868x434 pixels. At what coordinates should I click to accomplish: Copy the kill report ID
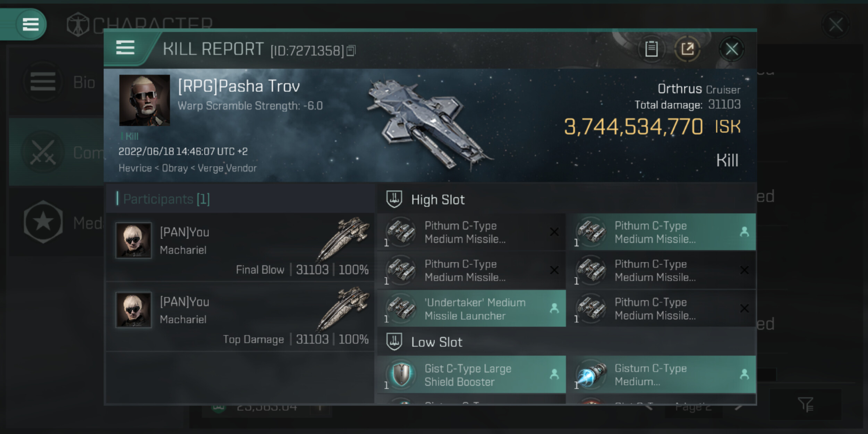click(x=351, y=51)
